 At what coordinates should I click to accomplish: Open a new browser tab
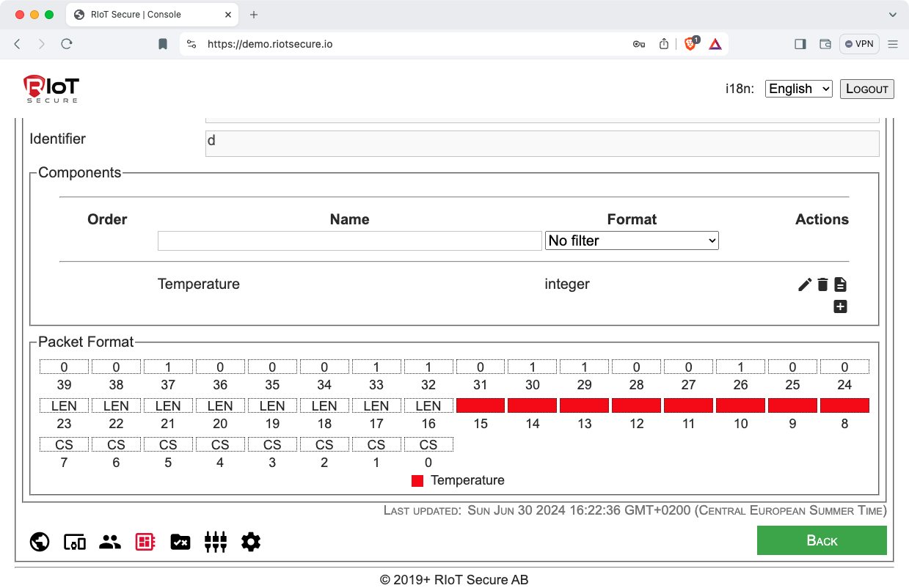pos(254,15)
